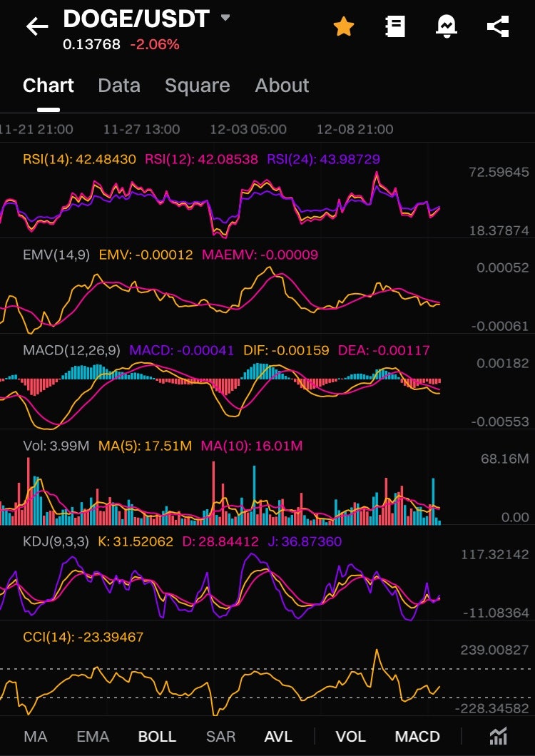Image resolution: width=535 pixels, height=756 pixels.
Task: Tap the MA(5): 17.51M label
Action: pos(146,446)
